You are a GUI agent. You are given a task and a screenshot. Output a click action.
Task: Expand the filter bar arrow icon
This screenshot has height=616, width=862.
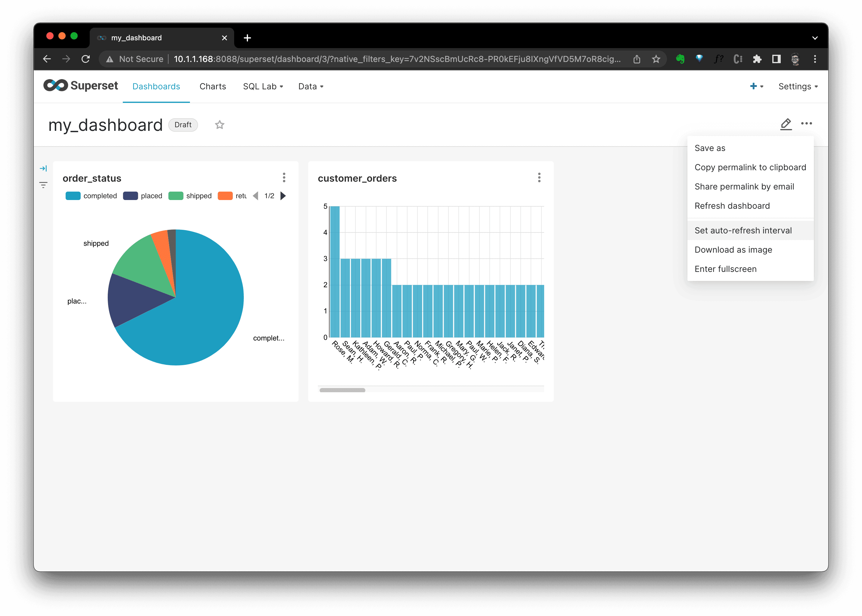pyautogui.click(x=43, y=168)
